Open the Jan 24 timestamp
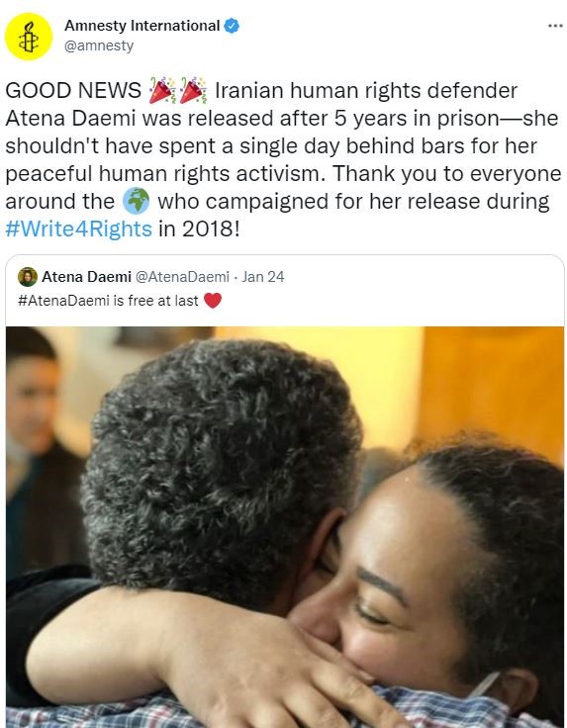Screen dimensions: 567x728 263,277
